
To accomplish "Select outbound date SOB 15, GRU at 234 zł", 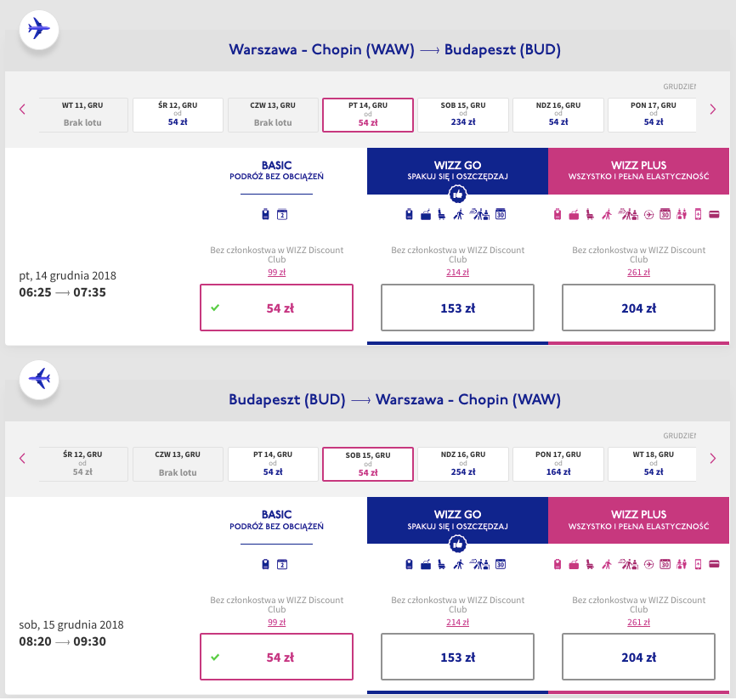I will [x=463, y=115].
